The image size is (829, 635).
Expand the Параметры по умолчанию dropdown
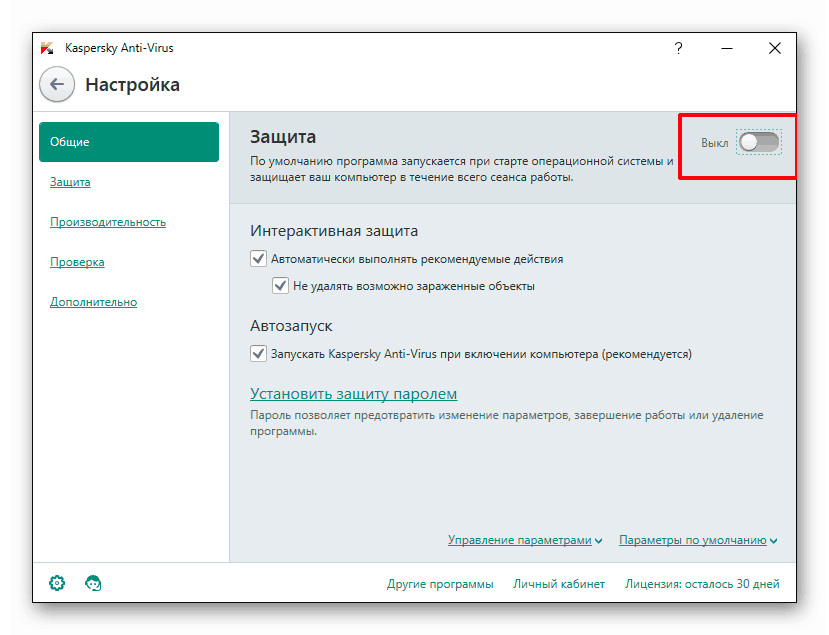point(698,540)
